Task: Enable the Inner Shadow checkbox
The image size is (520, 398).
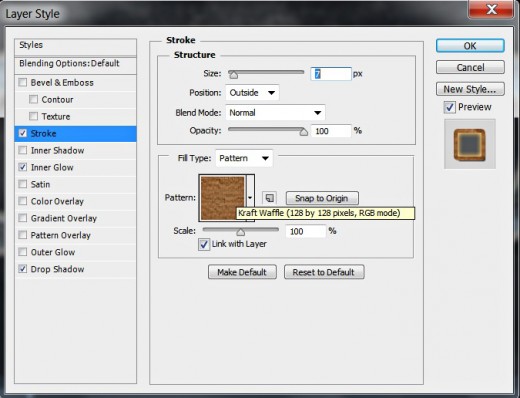Action: [23, 150]
